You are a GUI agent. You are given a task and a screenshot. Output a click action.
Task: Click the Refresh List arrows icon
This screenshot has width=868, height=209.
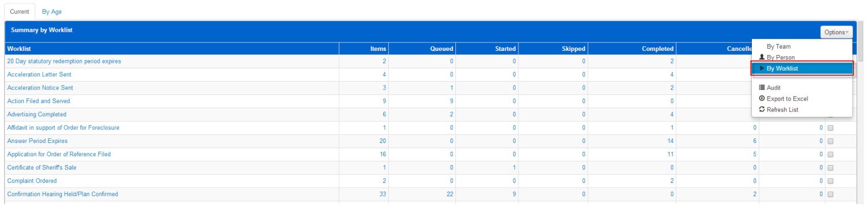pyautogui.click(x=762, y=109)
